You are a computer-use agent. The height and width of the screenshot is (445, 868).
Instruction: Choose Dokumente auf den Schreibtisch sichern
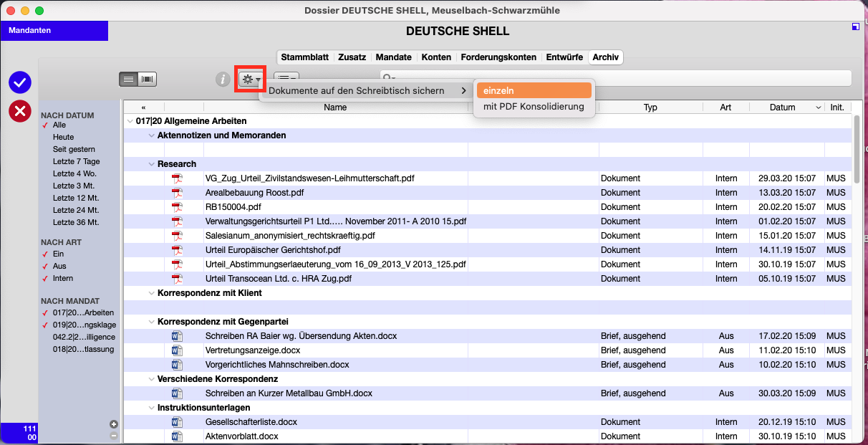click(365, 91)
